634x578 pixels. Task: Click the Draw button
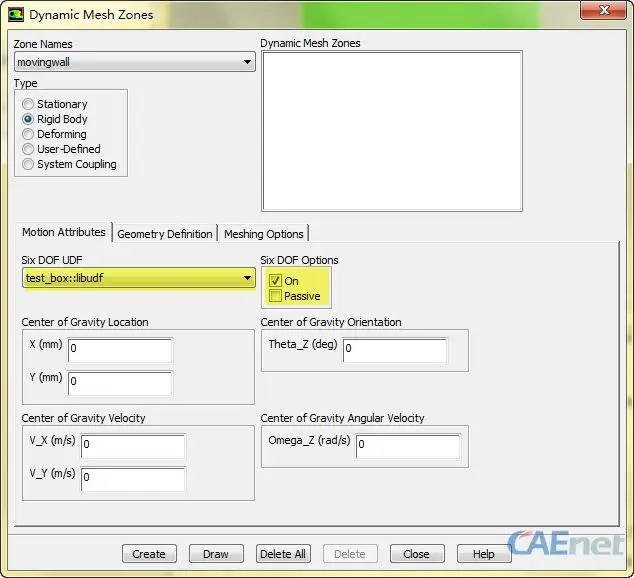coord(216,554)
